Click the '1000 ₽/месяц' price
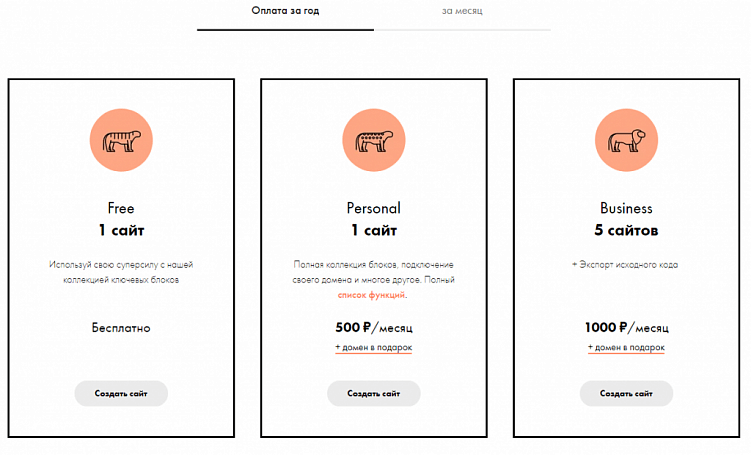This screenshot has height=455, width=751. click(x=626, y=327)
